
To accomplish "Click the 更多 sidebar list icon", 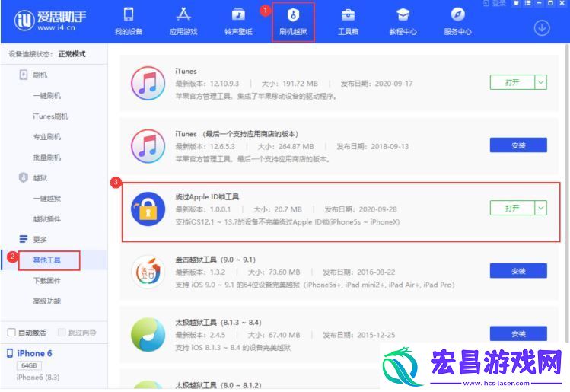I will pyautogui.click(x=24, y=239).
